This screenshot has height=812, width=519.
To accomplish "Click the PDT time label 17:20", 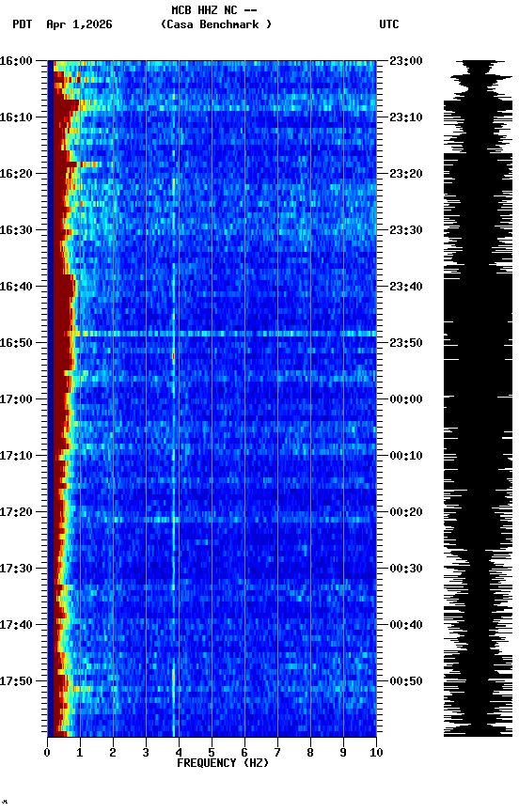I will click(x=16, y=512).
